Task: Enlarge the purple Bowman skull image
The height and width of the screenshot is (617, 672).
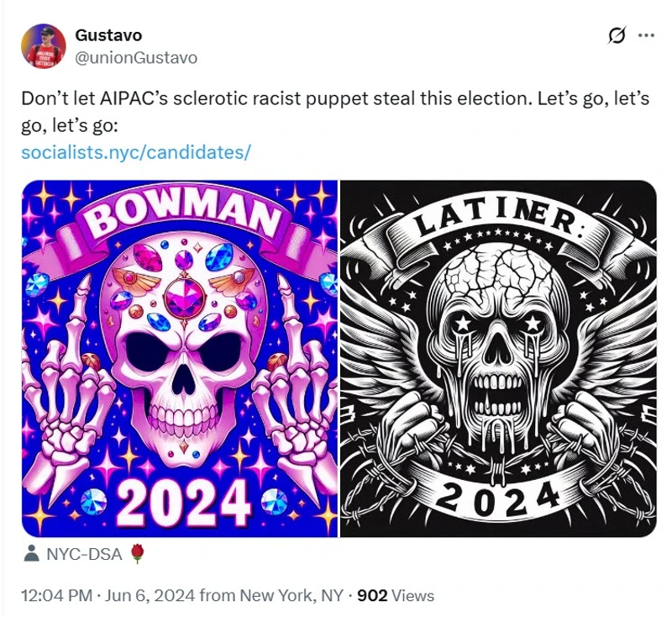Action: point(180,358)
